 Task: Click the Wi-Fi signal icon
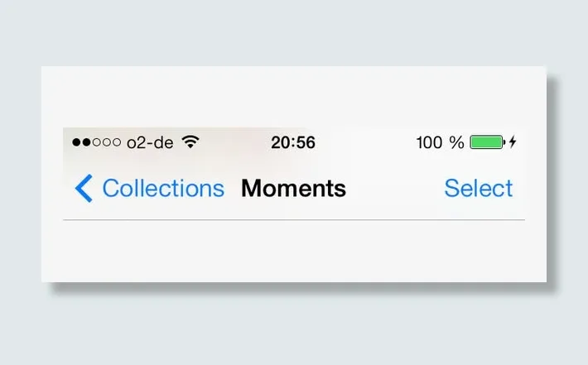click(190, 142)
